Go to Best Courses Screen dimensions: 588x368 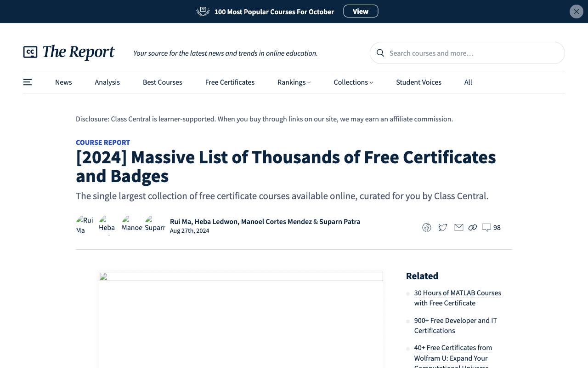163,82
